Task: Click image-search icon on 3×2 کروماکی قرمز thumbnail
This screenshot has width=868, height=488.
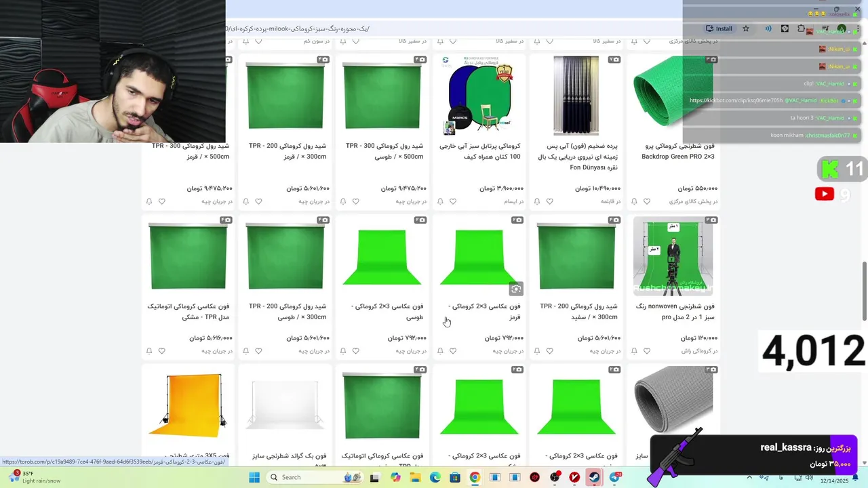Action: tap(516, 289)
